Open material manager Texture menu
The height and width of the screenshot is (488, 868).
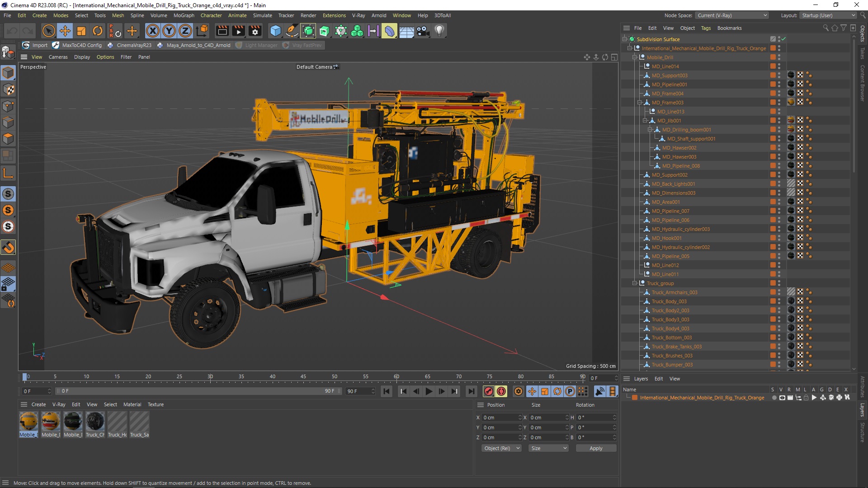tap(156, 404)
